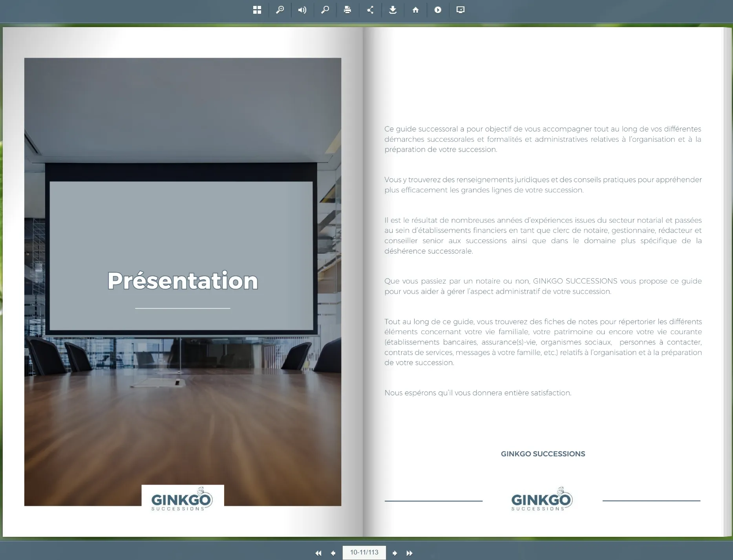Go to the previous page arrow
Screen dimensions: 733x560
coord(333,553)
